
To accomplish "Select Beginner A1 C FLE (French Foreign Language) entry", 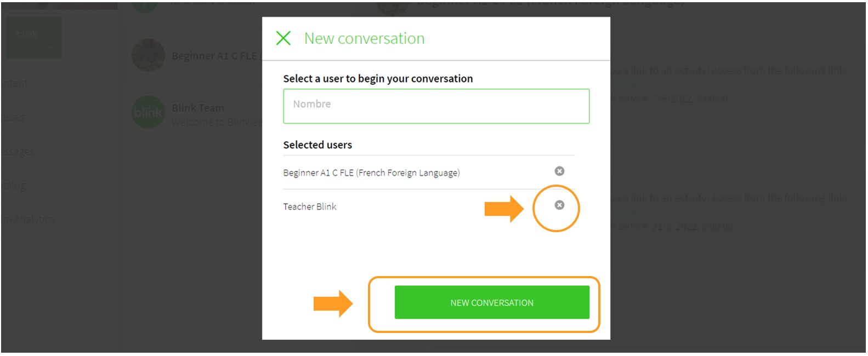I will (371, 173).
